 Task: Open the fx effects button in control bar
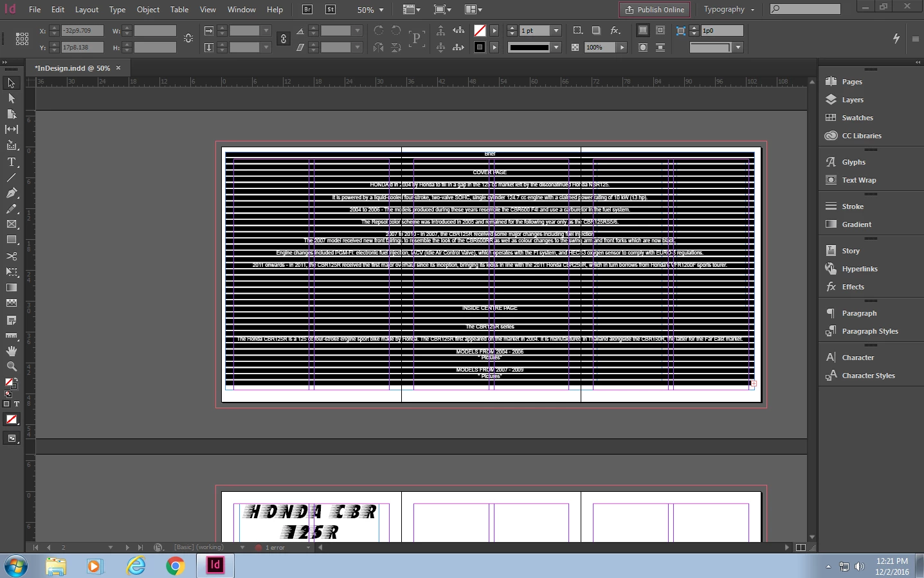point(615,30)
